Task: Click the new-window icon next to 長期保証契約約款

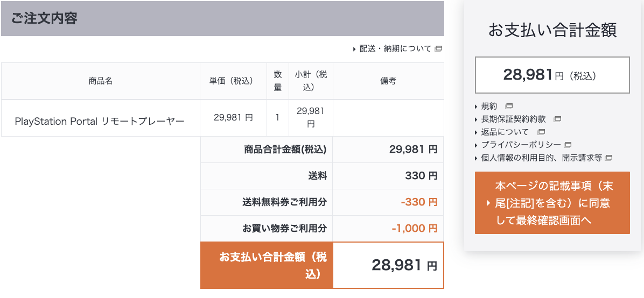Action: [x=557, y=119]
